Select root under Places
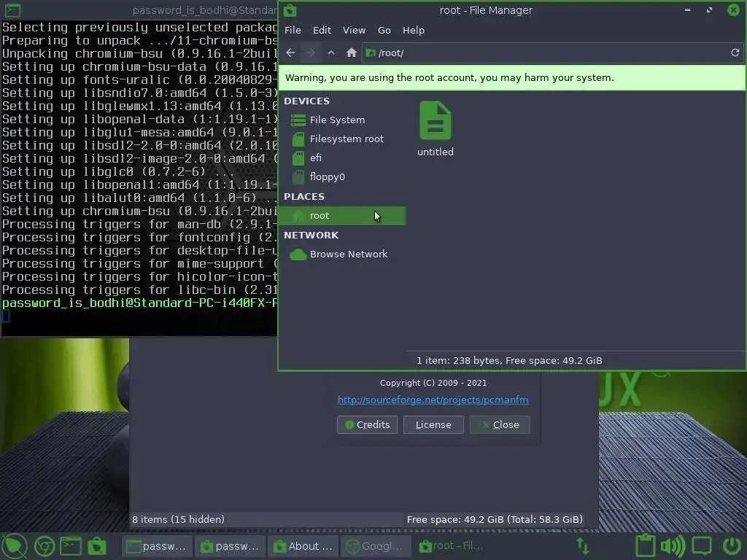 [x=342, y=216]
